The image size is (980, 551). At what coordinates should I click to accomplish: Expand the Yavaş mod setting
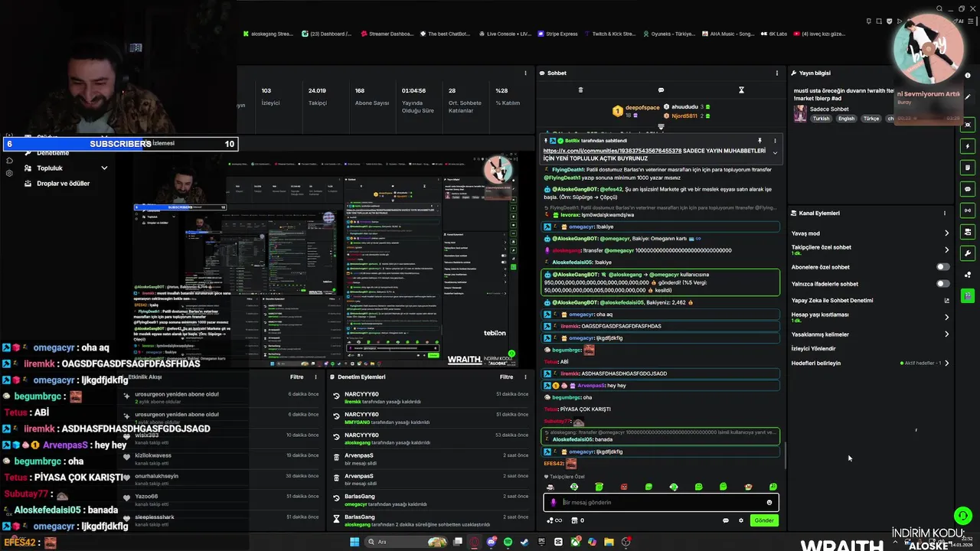(x=946, y=233)
